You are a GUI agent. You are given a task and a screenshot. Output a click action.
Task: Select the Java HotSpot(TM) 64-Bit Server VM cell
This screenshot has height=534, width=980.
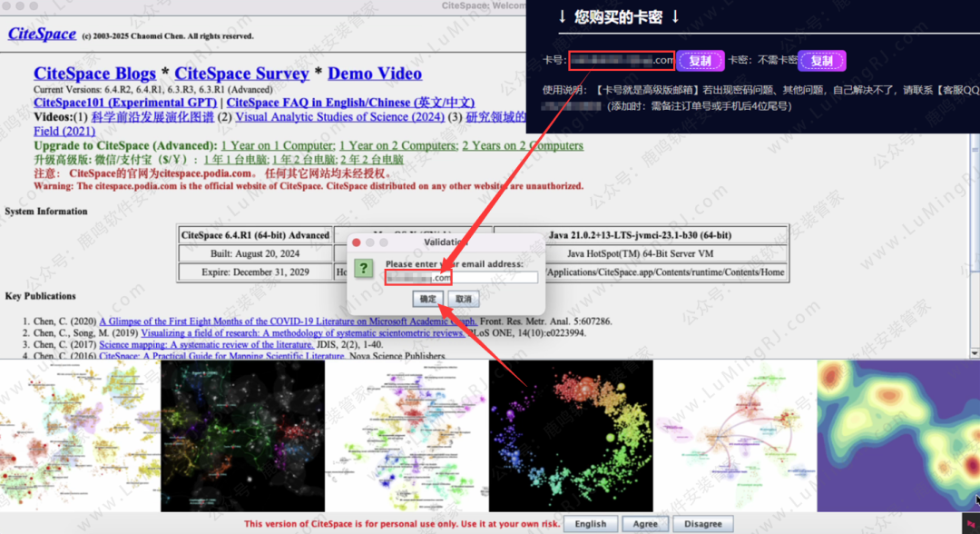(x=640, y=254)
